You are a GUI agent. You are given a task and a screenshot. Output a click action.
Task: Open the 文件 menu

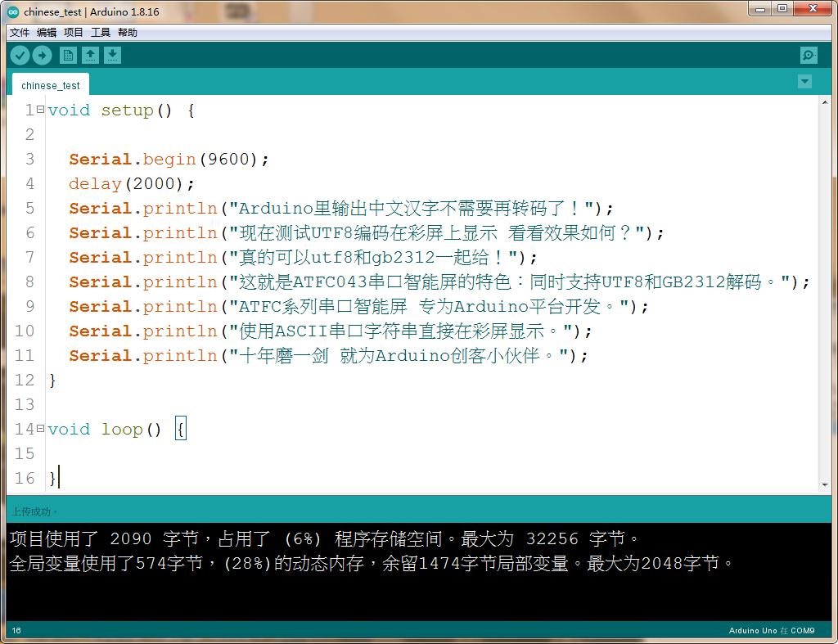[x=20, y=33]
